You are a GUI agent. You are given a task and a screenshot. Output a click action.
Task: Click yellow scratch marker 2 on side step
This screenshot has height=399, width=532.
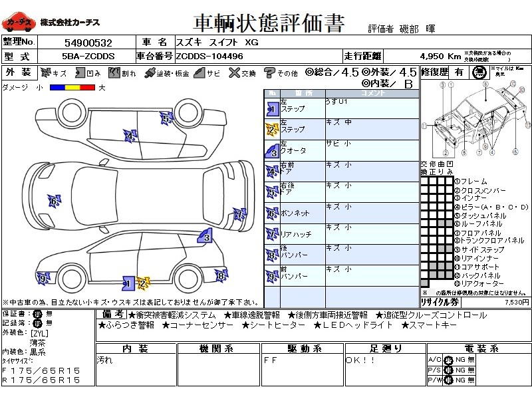pyautogui.click(x=143, y=284)
